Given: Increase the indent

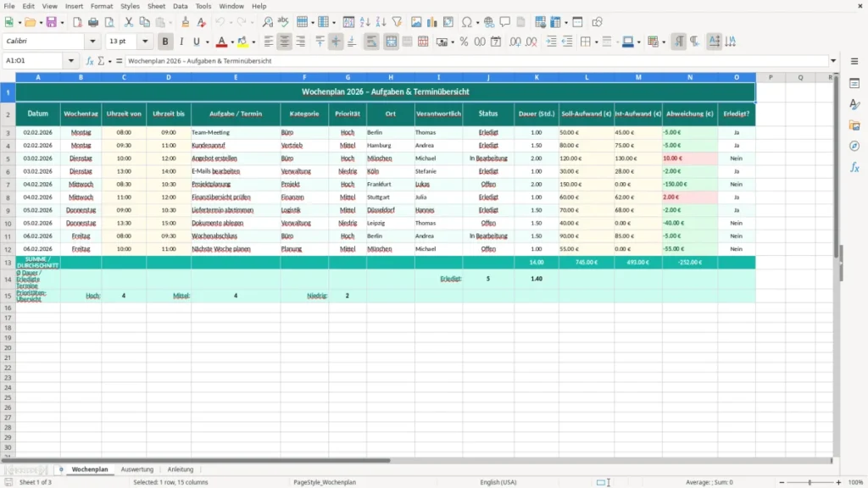Looking at the screenshot, I should pos(551,42).
